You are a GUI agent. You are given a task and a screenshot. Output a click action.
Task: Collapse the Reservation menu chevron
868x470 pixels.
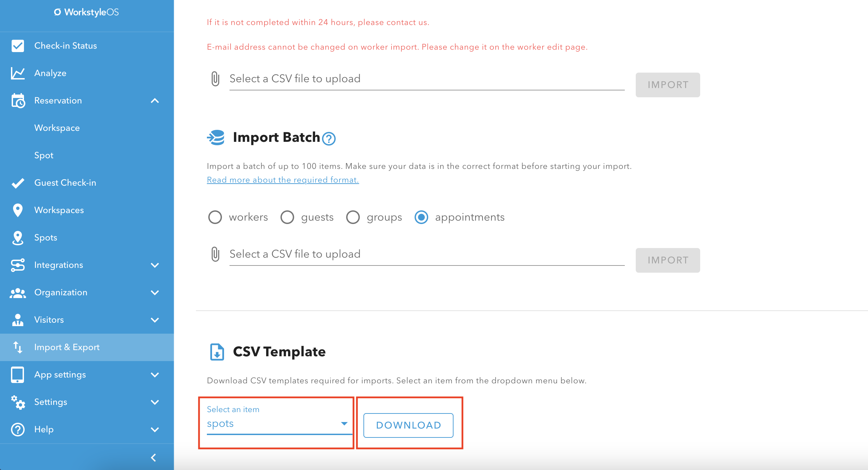pos(155,101)
